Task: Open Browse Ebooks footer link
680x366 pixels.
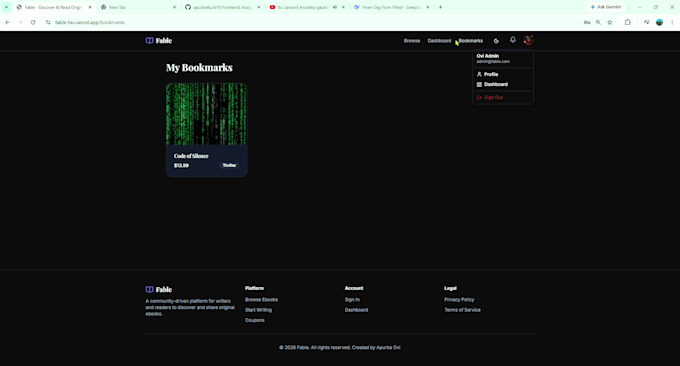Action: tap(262, 300)
